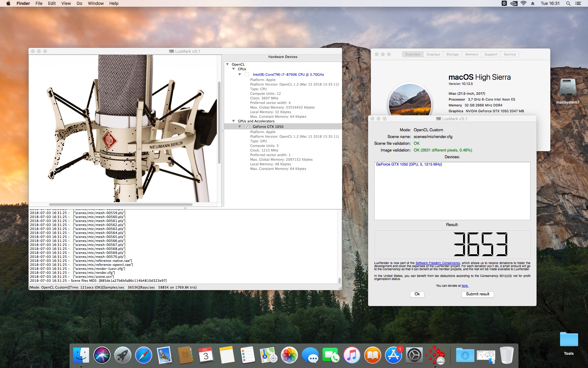Launch Siri from the dock
The height and width of the screenshot is (368, 588).
pos(102,355)
